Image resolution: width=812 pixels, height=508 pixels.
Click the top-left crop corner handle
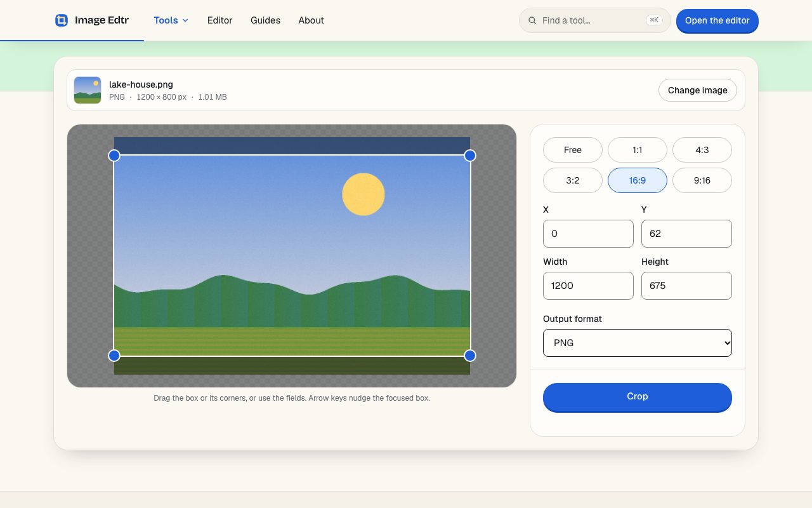[x=114, y=156]
